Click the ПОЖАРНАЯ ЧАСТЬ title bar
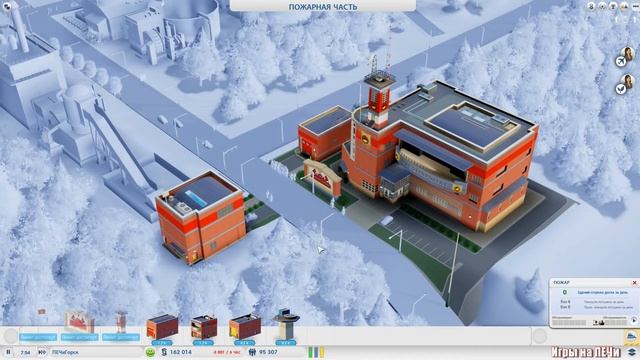Image resolution: width=640 pixels, height=360 pixels. tap(323, 6)
